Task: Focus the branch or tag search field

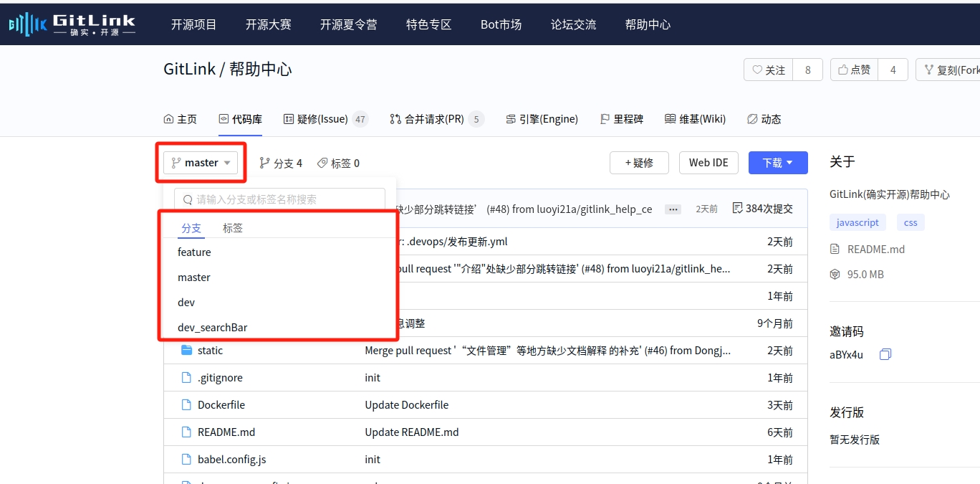Action: tap(280, 199)
